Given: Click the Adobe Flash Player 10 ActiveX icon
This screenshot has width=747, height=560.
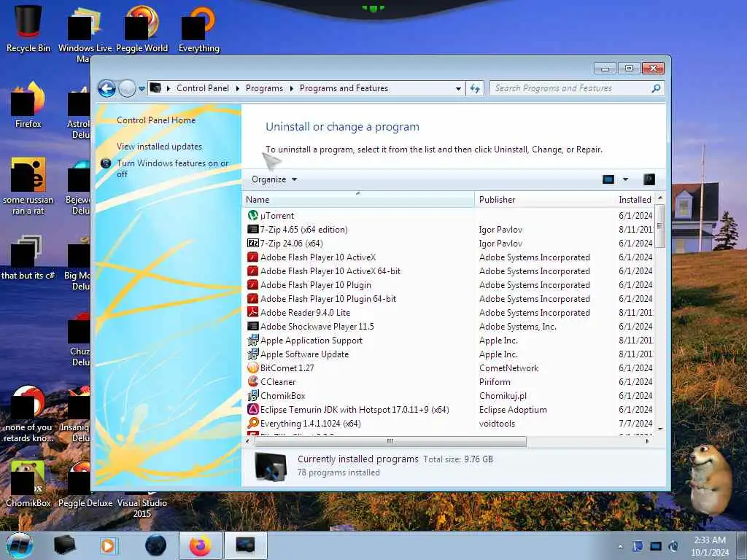Looking at the screenshot, I should coord(253,257).
